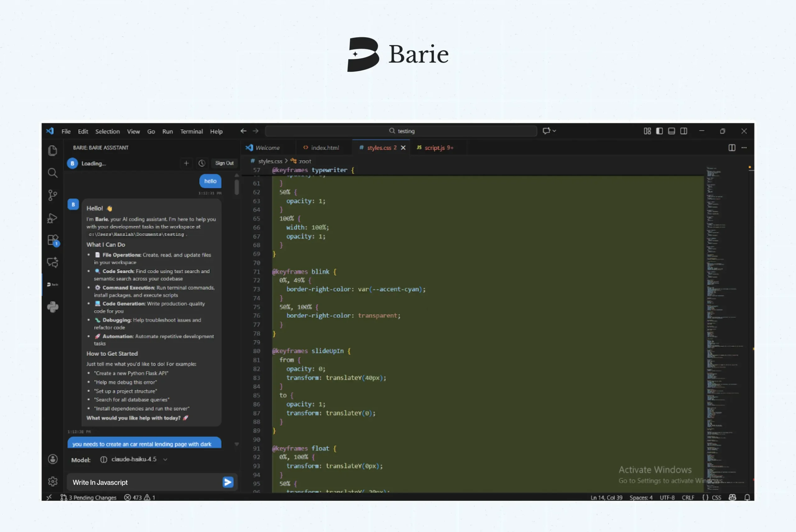This screenshot has width=796, height=532.
Task: Open the Source Control view
Action: (52, 195)
